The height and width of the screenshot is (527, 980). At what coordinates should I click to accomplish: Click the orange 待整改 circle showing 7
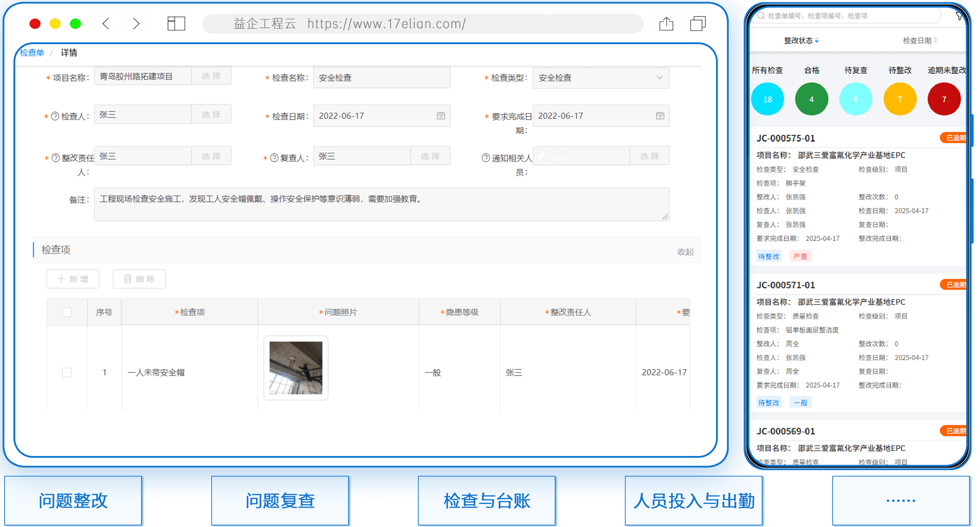tap(900, 99)
